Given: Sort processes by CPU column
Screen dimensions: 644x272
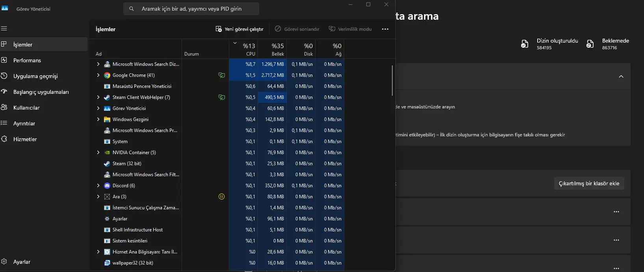Looking at the screenshot, I should tap(243, 49).
